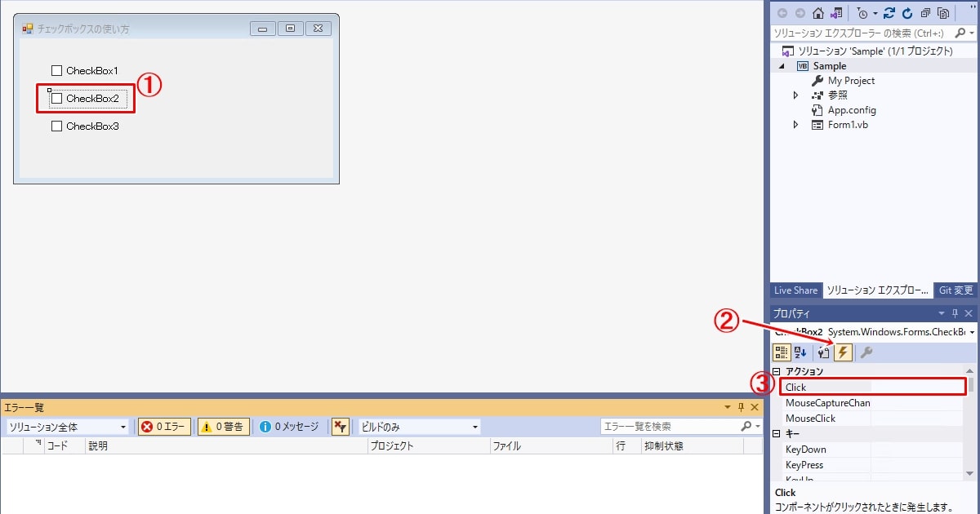Viewport: 980px width, 514px height.
Task: Click the Back arrow in Solution Explorer toolbar
Action: [x=782, y=13]
